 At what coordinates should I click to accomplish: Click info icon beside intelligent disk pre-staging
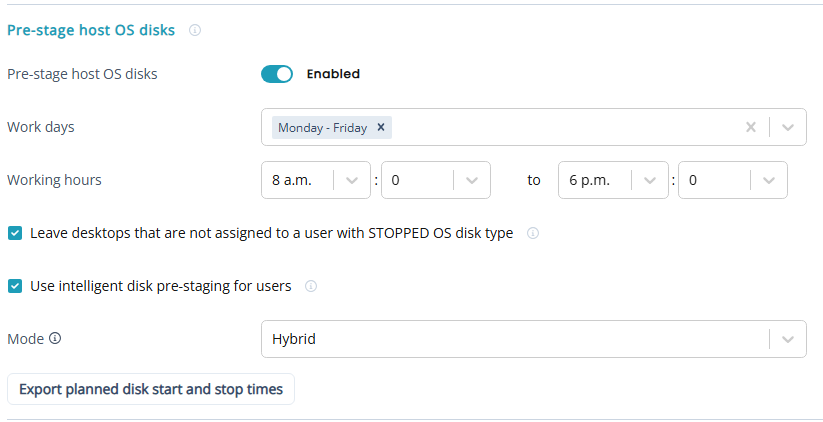click(x=311, y=286)
